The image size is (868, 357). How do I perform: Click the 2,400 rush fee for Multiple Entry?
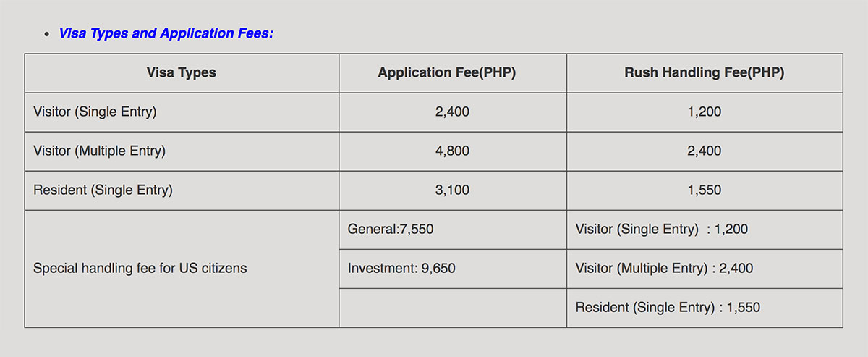click(705, 151)
